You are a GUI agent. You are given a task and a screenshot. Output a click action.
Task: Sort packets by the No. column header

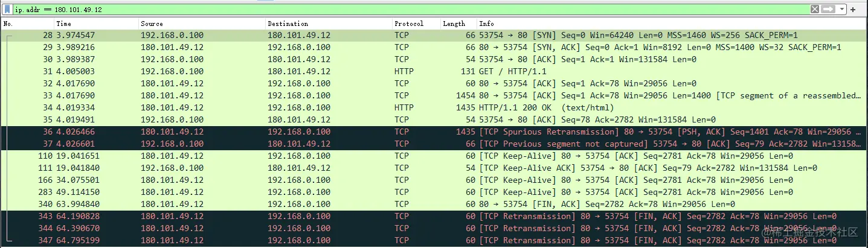pyautogui.click(x=9, y=24)
